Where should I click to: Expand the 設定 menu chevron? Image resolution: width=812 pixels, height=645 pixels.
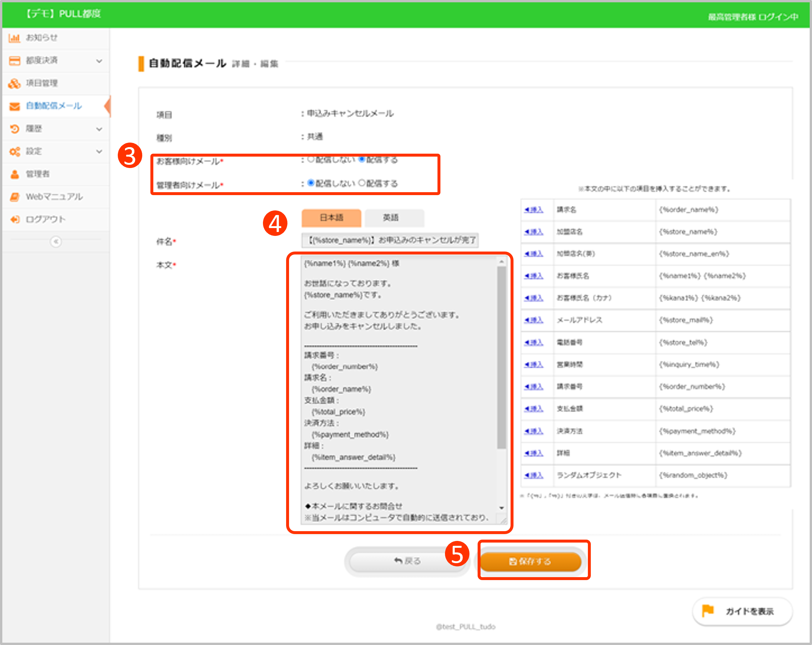point(99,151)
